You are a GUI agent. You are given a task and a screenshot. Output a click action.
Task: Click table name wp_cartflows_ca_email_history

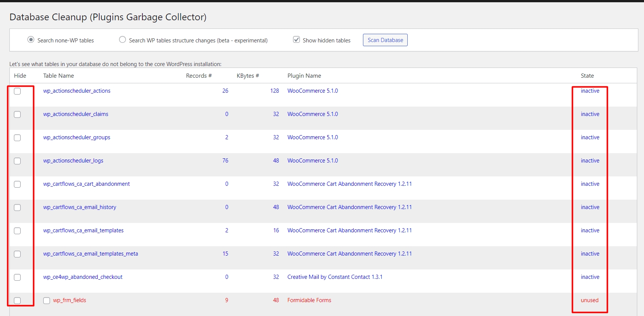[x=80, y=207]
